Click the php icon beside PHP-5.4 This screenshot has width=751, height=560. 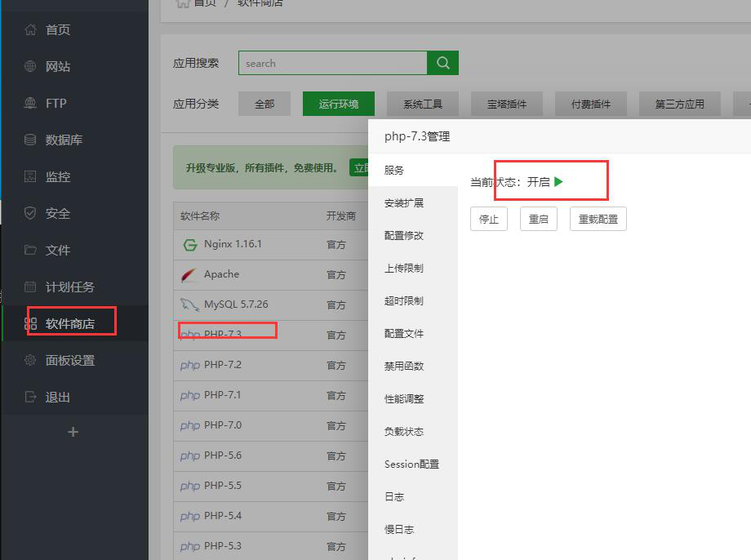pos(189,516)
